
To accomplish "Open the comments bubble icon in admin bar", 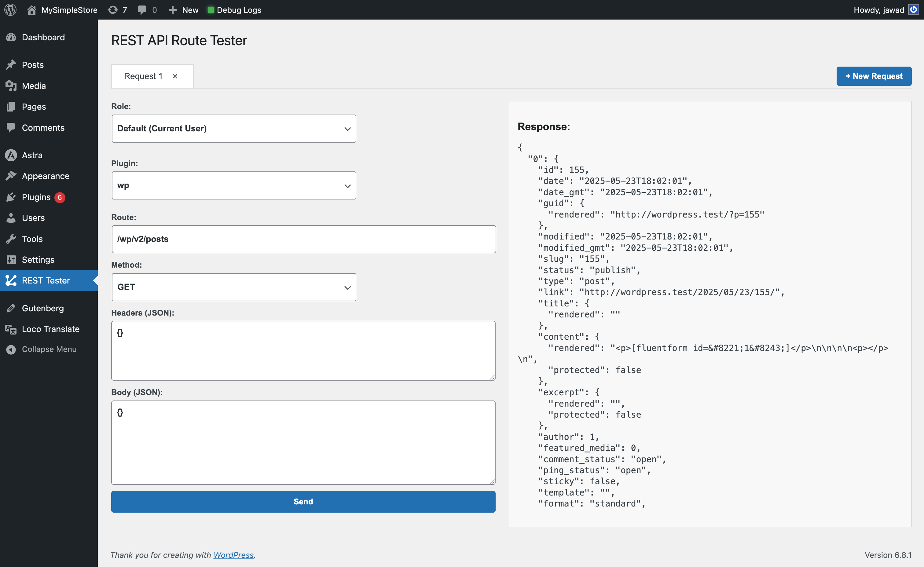I will pos(142,10).
